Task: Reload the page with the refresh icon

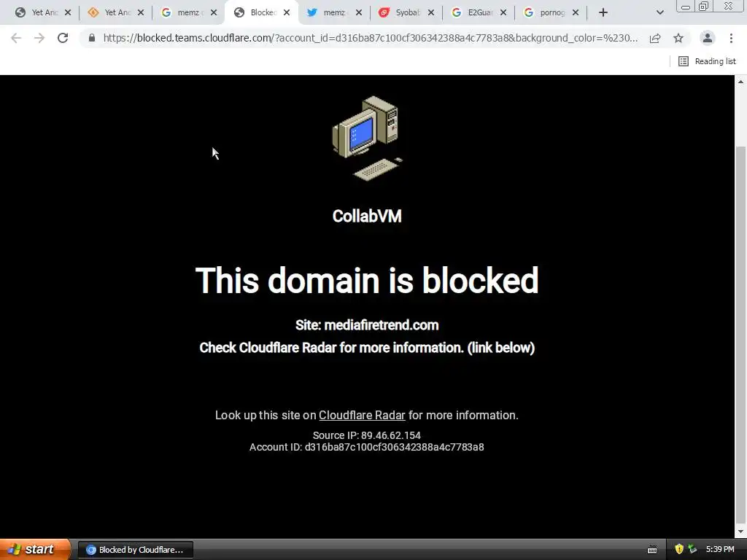Action: 63,38
